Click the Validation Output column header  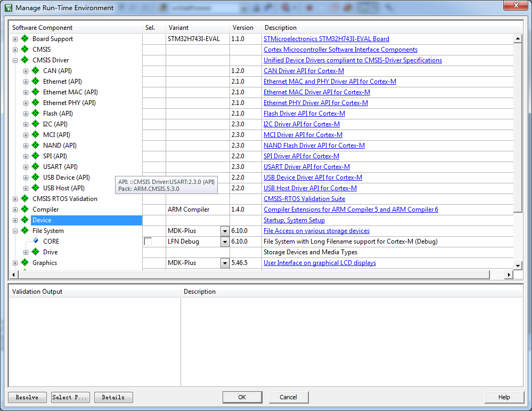(95, 292)
